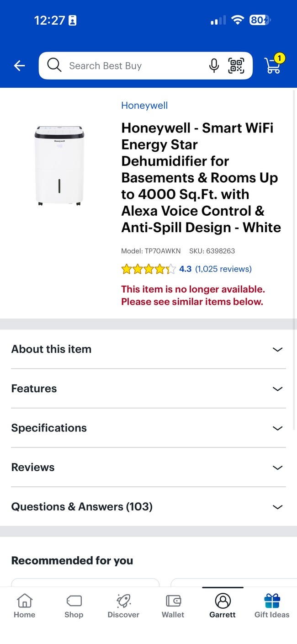The image size is (297, 644).
Task: Tap the microphone voice search icon
Action: coord(214,66)
